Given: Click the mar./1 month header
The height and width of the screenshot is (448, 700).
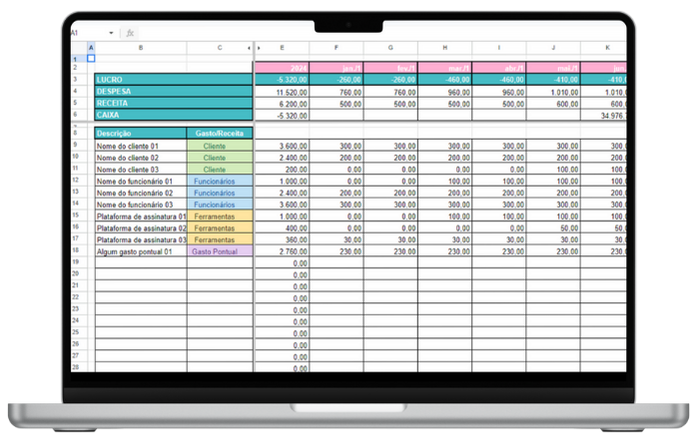Looking at the screenshot, I should (x=445, y=68).
